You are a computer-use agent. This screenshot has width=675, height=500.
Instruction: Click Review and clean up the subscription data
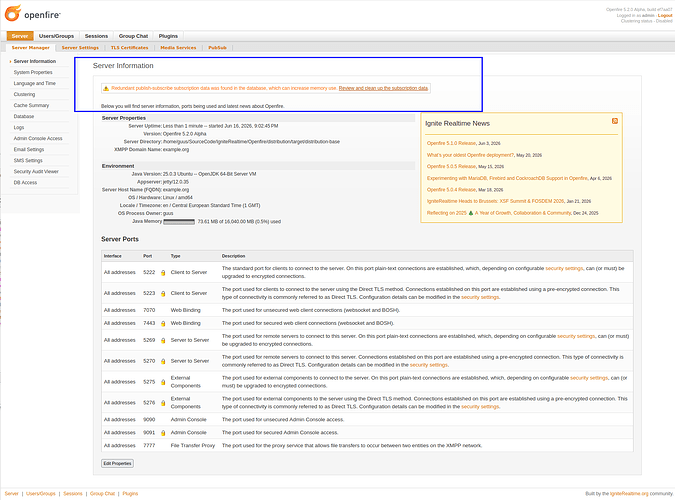tap(383, 88)
